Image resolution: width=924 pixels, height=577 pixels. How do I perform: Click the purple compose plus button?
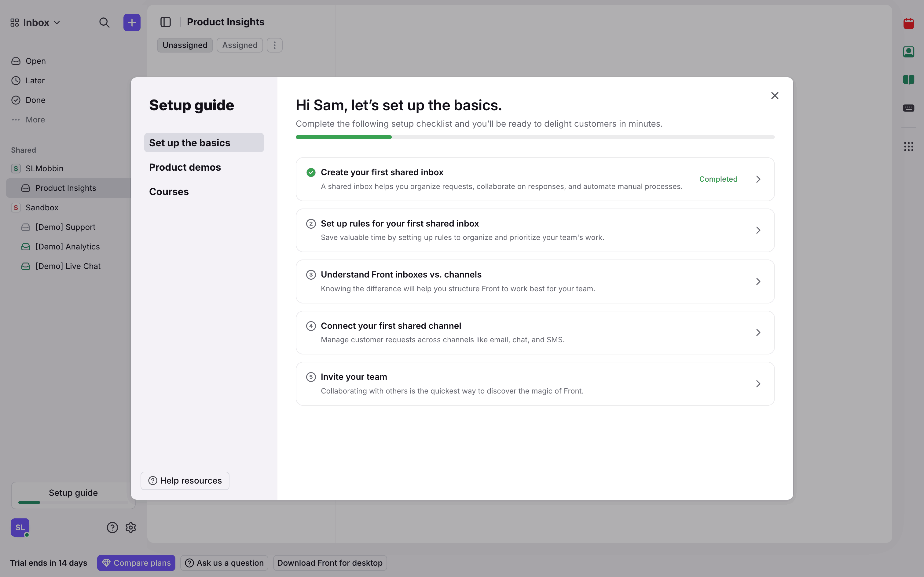[132, 23]
